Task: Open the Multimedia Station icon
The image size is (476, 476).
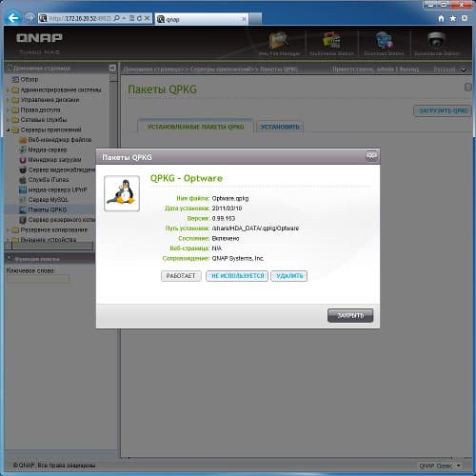Action: (x=331, y=44)
